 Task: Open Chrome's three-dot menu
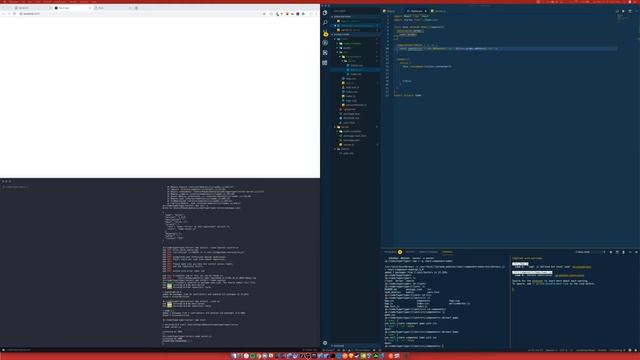tap(316, 14)
